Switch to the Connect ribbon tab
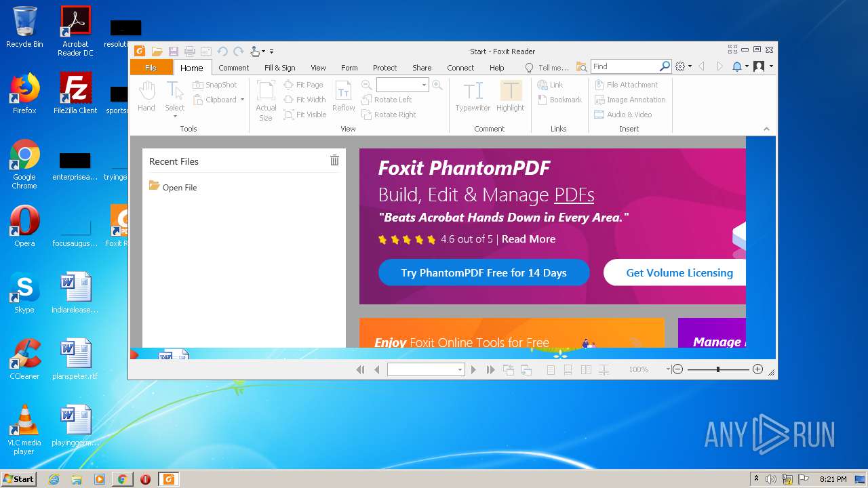This screenshot has height=488, width=868. click(x=460, y=68)
